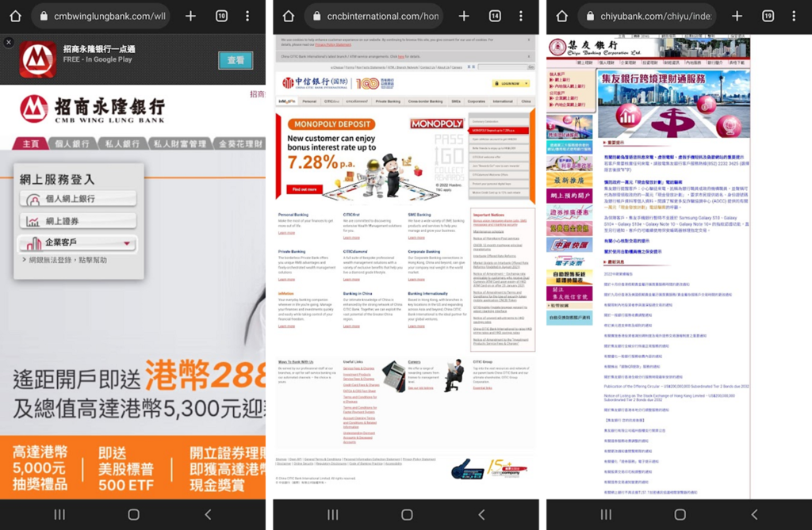Click the 網上預約開戶 sidebar banner
This screenshot has height=530, width=812.
coord(569,196)
